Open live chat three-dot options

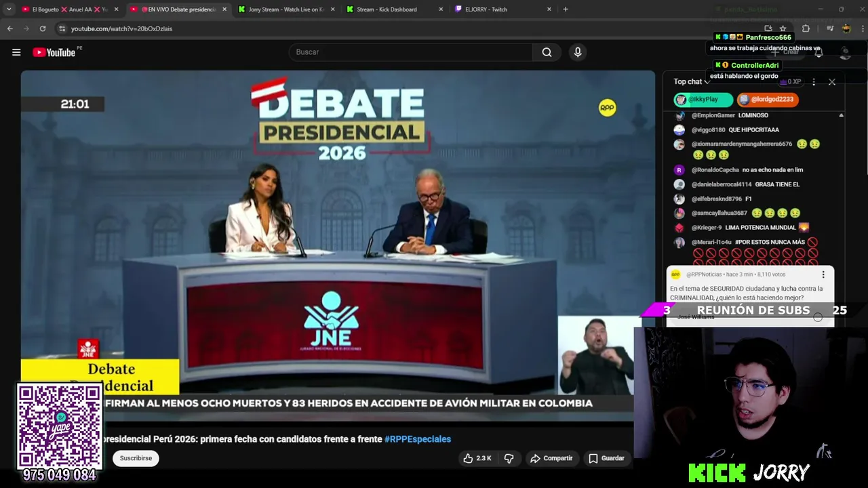(x=814, y=81)
